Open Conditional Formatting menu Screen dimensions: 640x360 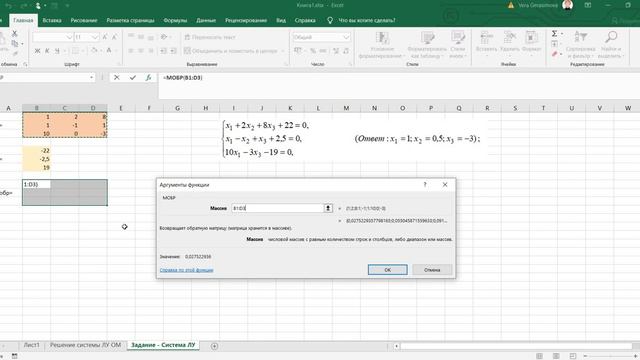[382, 45]
